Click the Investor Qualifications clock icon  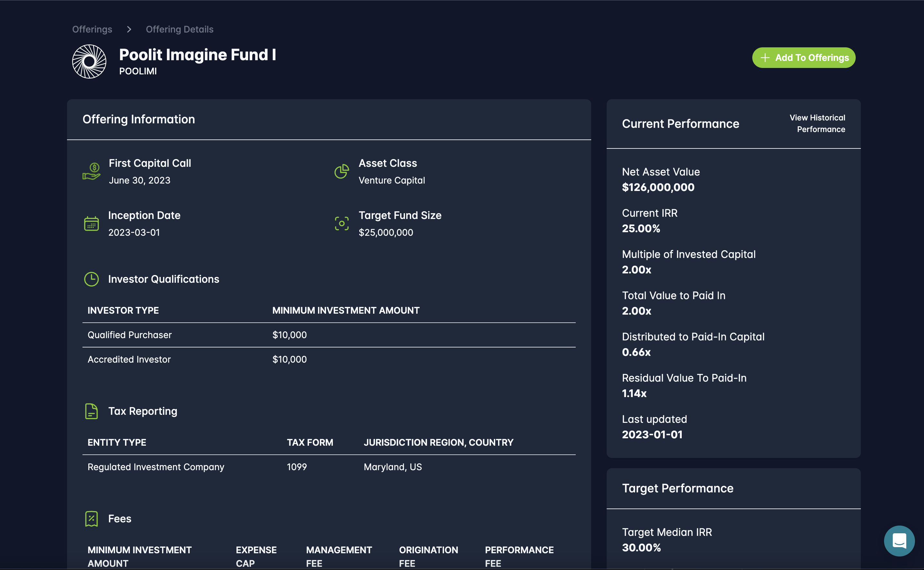[x=91, y=279]
